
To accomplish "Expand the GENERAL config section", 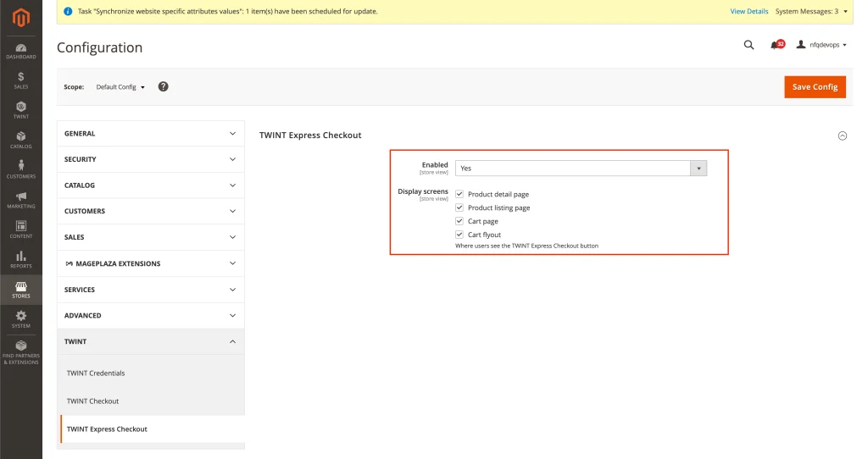I will coord(151,133).
